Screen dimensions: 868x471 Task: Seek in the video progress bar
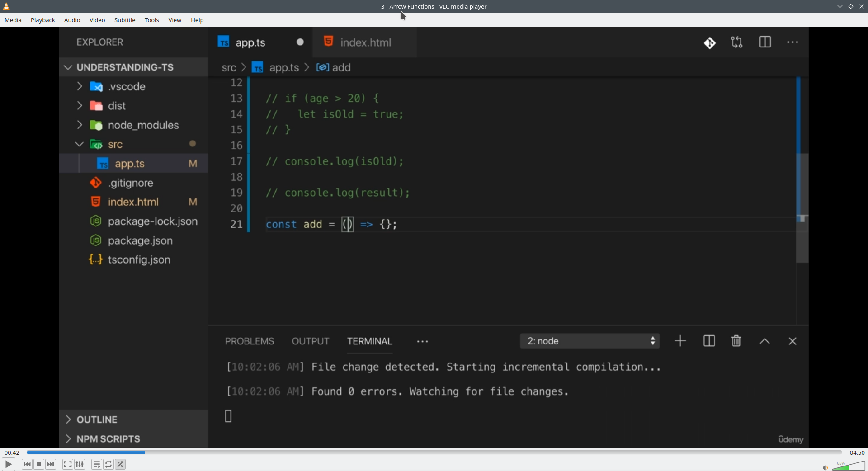434,452
